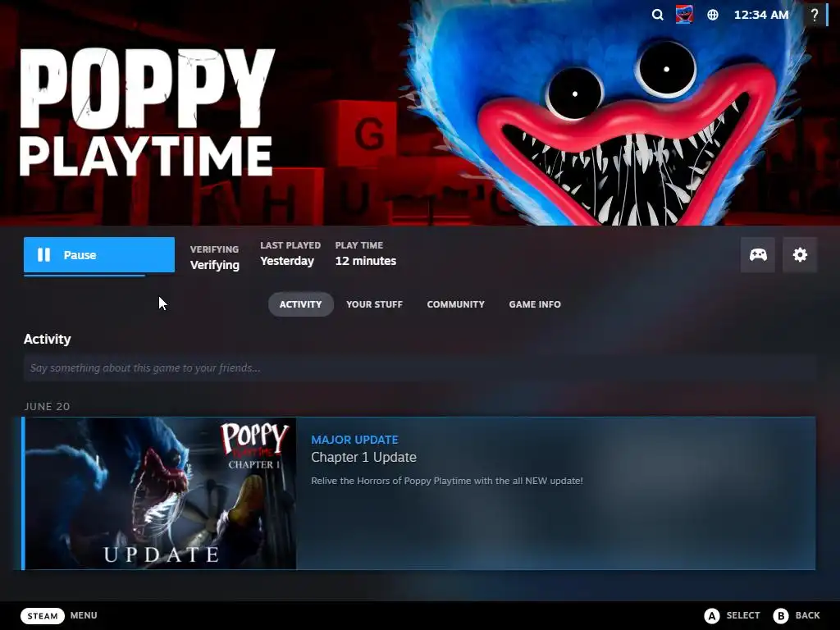Open Major Update news heading
This screenshot has height=630, width=840.
click(x=354, y=440)
